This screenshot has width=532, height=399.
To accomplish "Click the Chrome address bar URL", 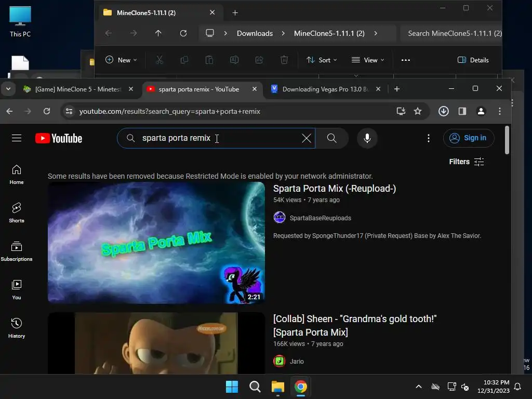I will click(170, 111).
